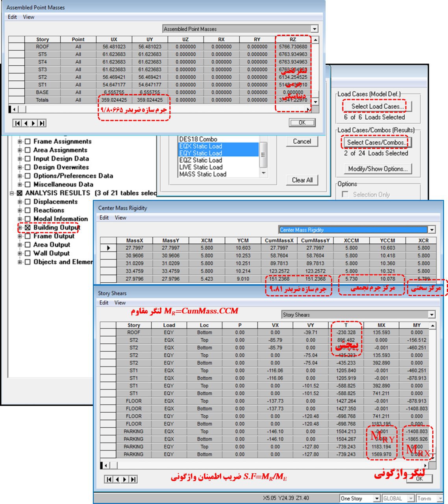Viewport: 448px width, 504px height.
Task: Go to previous record in Assembled Point Masses
Action: point(26,123)
